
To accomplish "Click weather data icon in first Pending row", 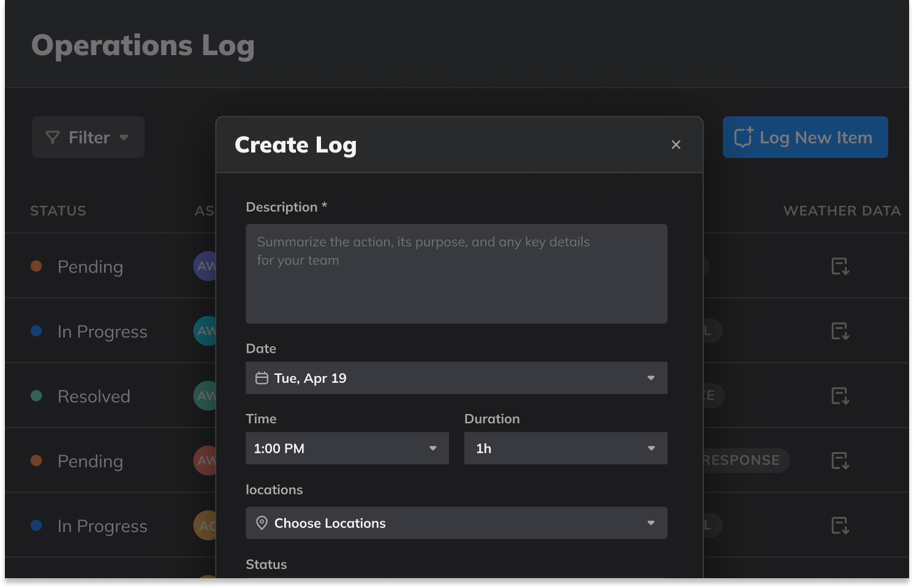I will 840,266.
